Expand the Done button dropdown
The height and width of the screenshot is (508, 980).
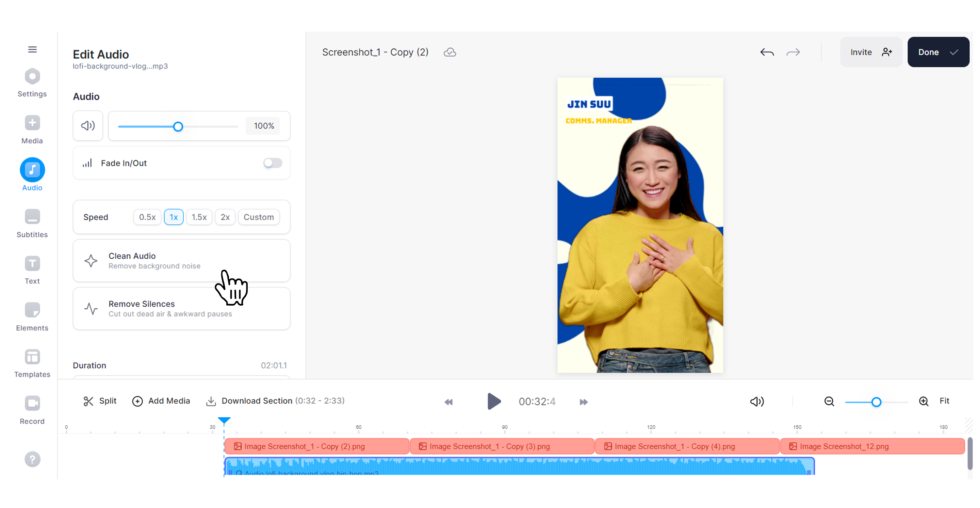pyautogui.click(x=954, y=52)
